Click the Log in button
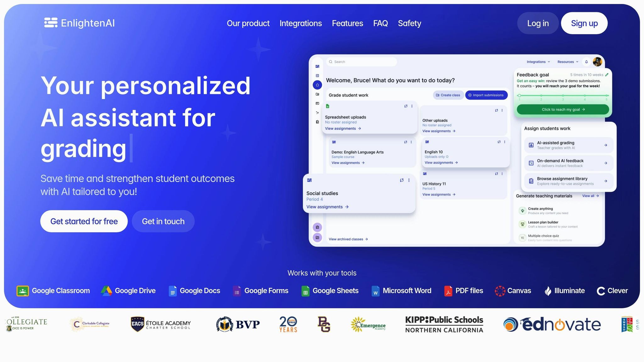This screenshot has height=362, width=644. click(538, 23)
